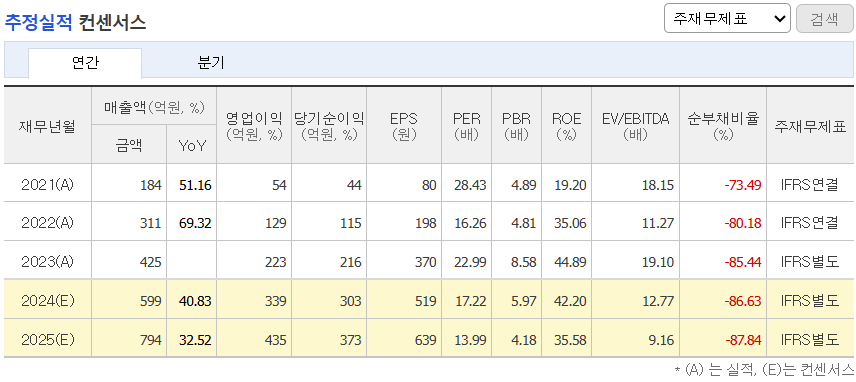Click the 2024 EPS value 519
856x382 pixels.
tap(426, 301)
